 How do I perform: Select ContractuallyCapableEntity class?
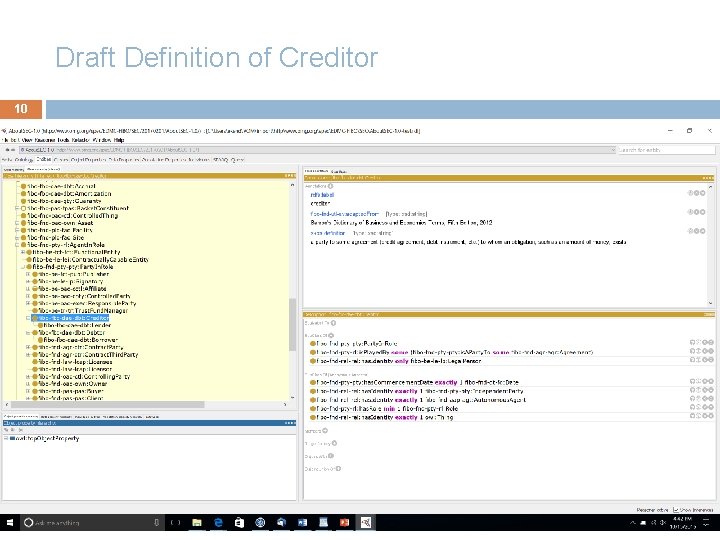click(x=90, y=259)
